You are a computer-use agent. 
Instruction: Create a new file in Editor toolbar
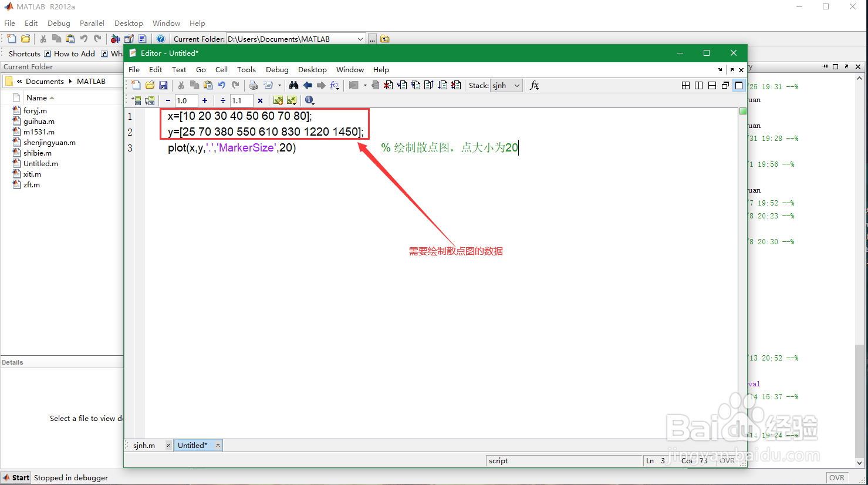136,85
